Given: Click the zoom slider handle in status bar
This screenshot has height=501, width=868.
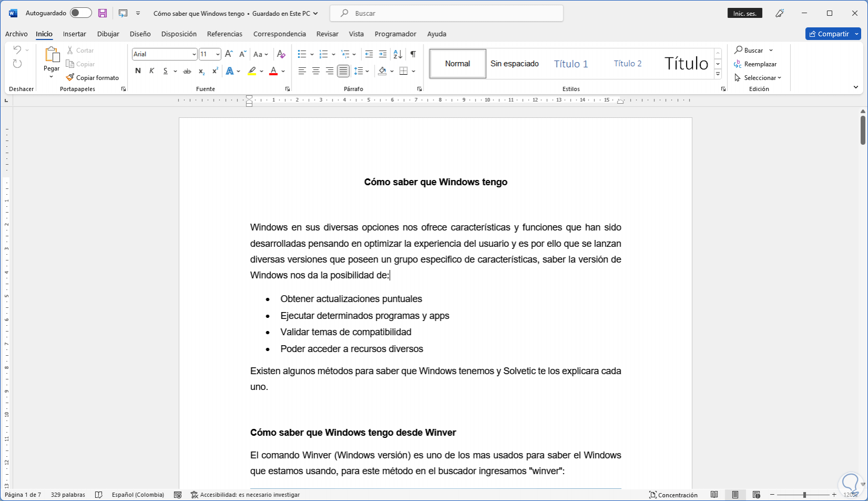Looking at the screenshot, I should [x=804, y=495].
